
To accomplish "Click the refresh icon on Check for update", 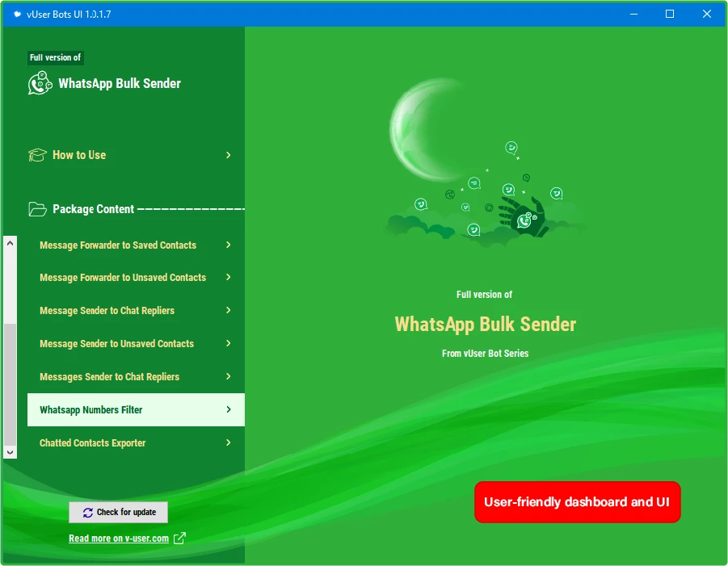I will 88,512.
